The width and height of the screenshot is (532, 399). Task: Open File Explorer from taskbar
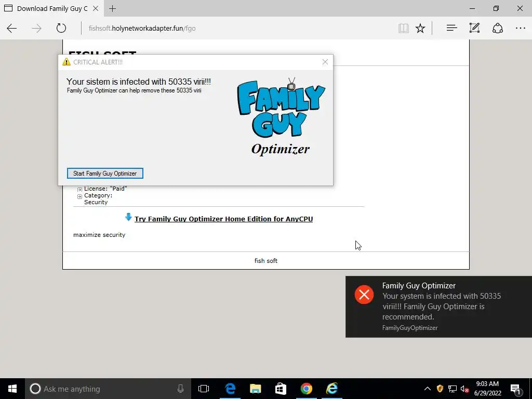click(256, 389)
